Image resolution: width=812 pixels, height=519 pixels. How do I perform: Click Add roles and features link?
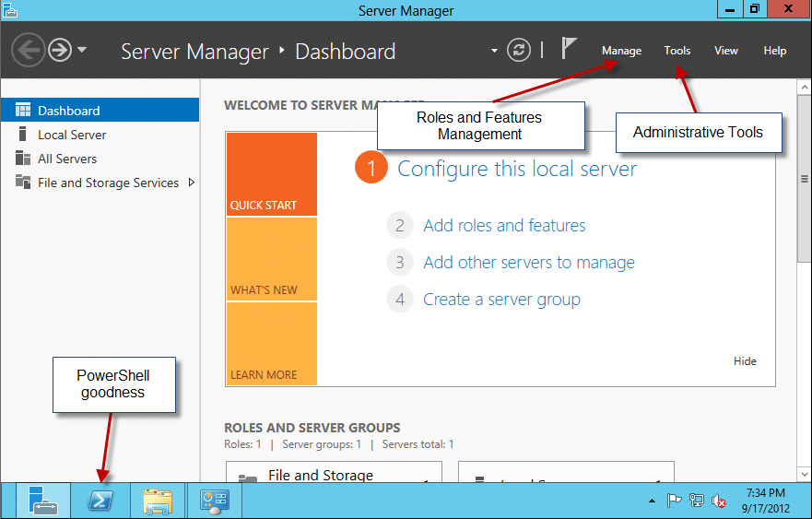pos(504,226)
